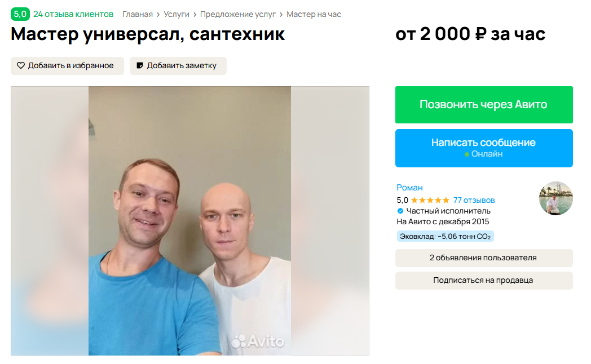Open Роман's round profile avatar
Screen dimensions: 591x364
click(555, 198)
